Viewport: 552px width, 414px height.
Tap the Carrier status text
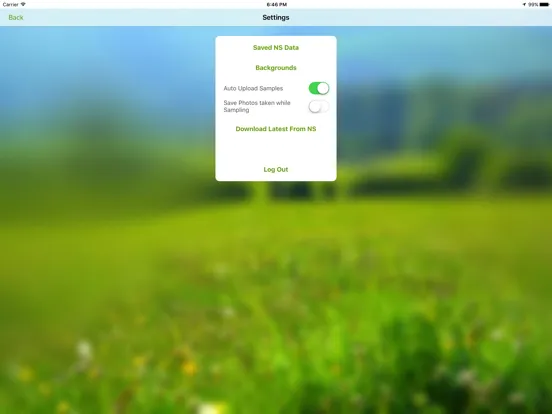coord(11,5)
